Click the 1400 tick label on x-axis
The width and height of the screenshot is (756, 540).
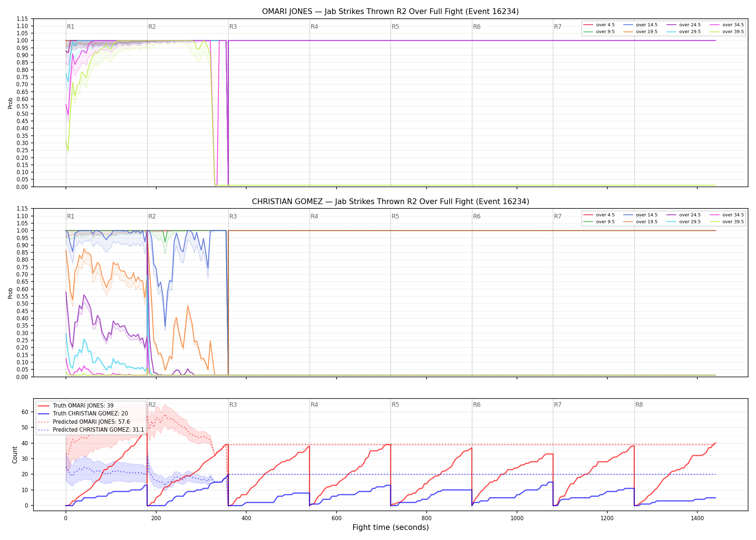click(697, 518)
